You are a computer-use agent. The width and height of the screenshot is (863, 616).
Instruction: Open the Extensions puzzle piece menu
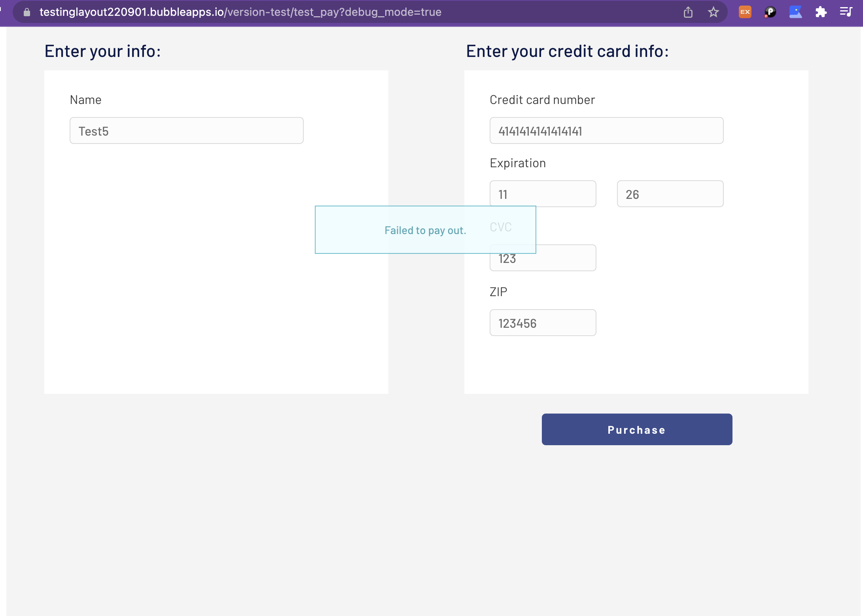(x=821, y=12)
